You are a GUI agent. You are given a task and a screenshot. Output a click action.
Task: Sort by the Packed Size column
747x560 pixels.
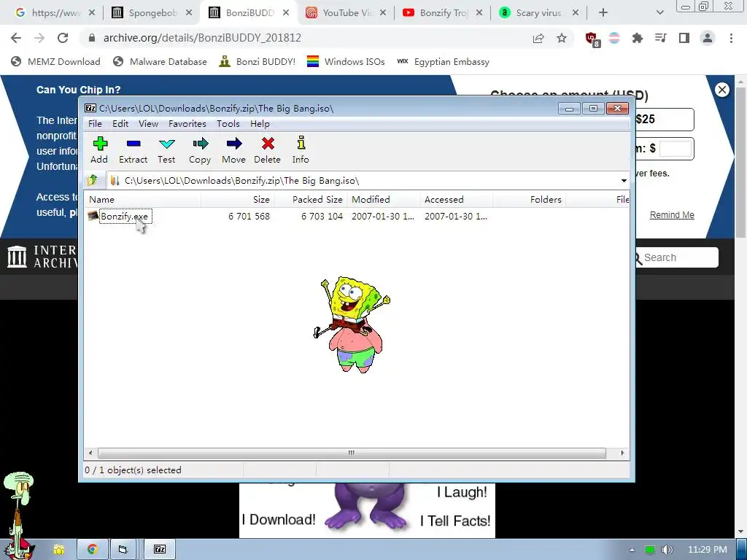point(311,200)
